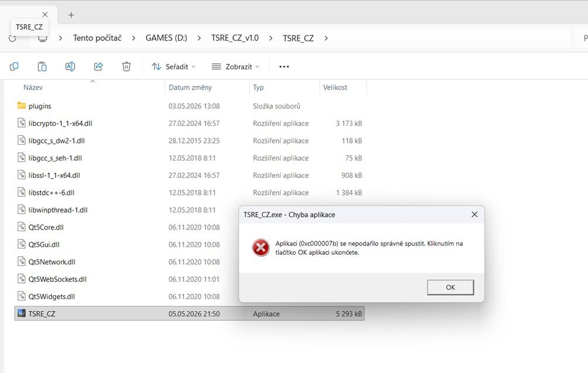Click the computer monitor icon in the address bar
Screen dimensions: 588x373
[x=43, y=38]
